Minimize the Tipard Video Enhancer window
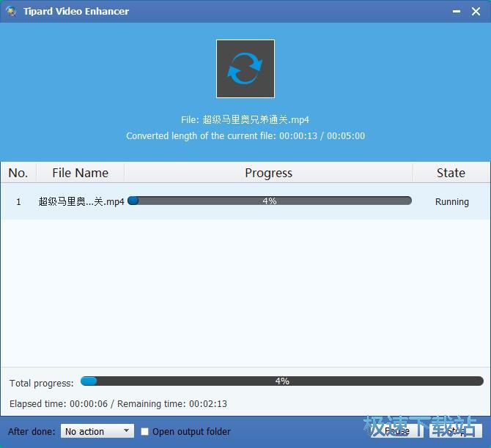 click(457, 12)
